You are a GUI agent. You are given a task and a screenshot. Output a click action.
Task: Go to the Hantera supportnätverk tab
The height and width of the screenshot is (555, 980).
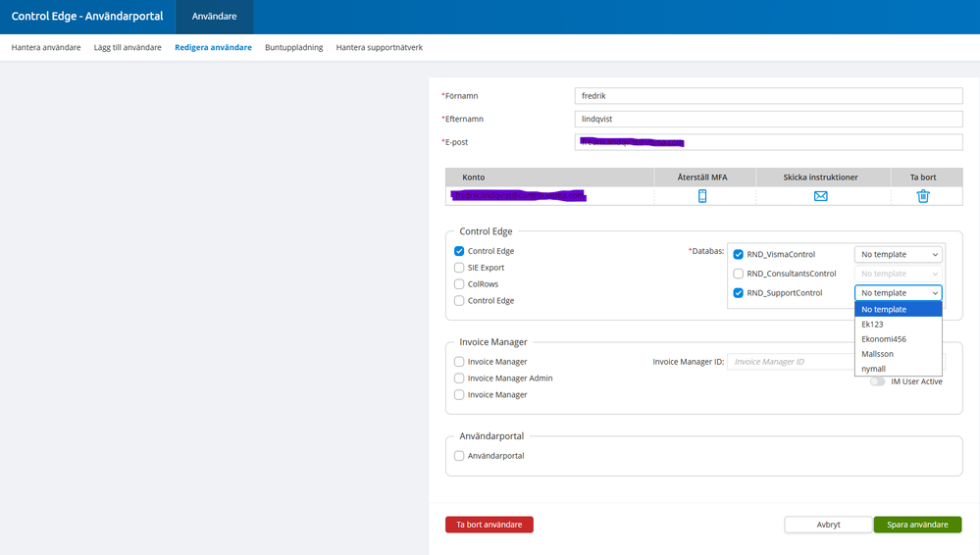coord(379,47)
